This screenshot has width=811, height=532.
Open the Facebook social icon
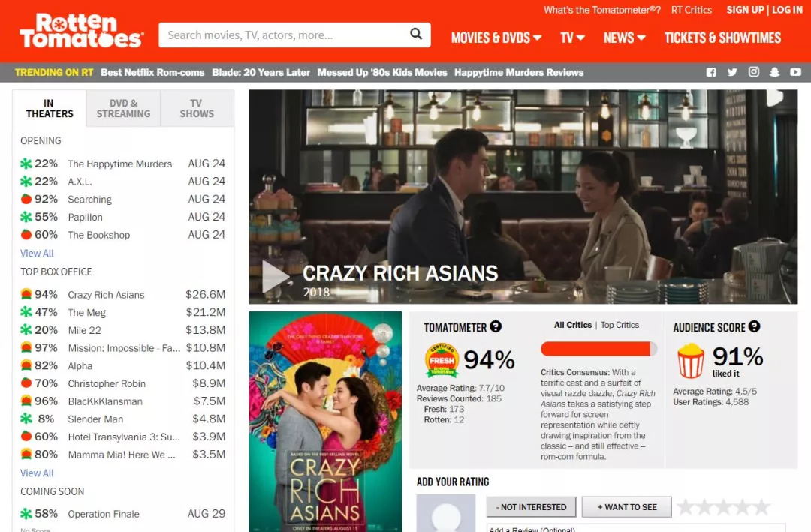pyautogui.click(x=711, y=72)
